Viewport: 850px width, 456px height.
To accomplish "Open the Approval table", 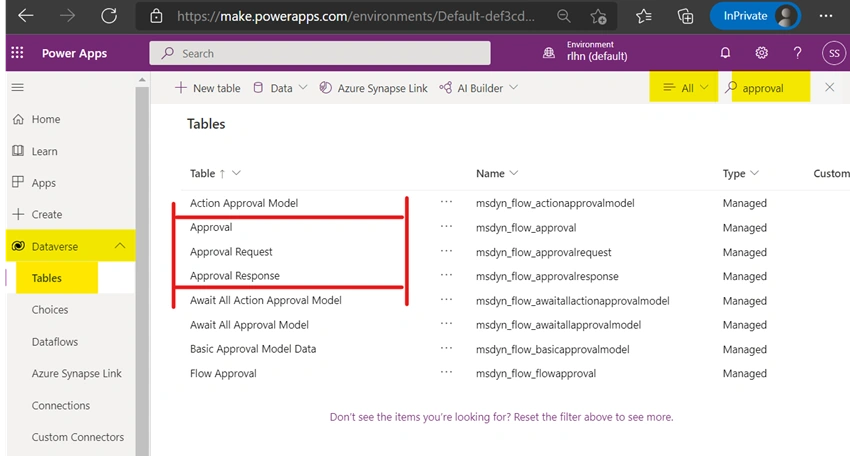I will [x=211, y=228].
